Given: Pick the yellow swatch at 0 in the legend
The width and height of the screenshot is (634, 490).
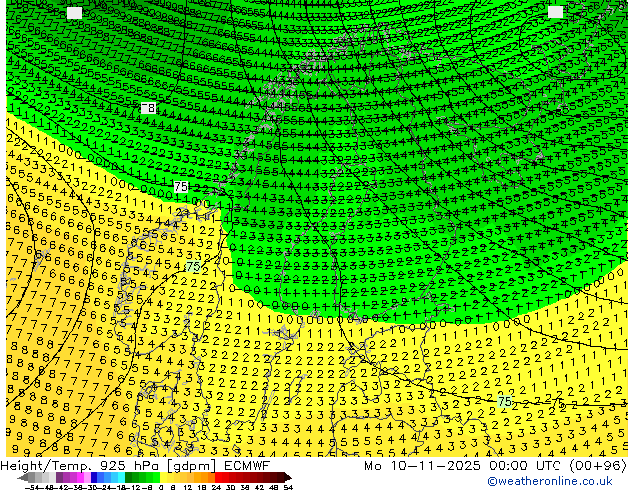Looking at the screenshot, I should tap(163, 477).
